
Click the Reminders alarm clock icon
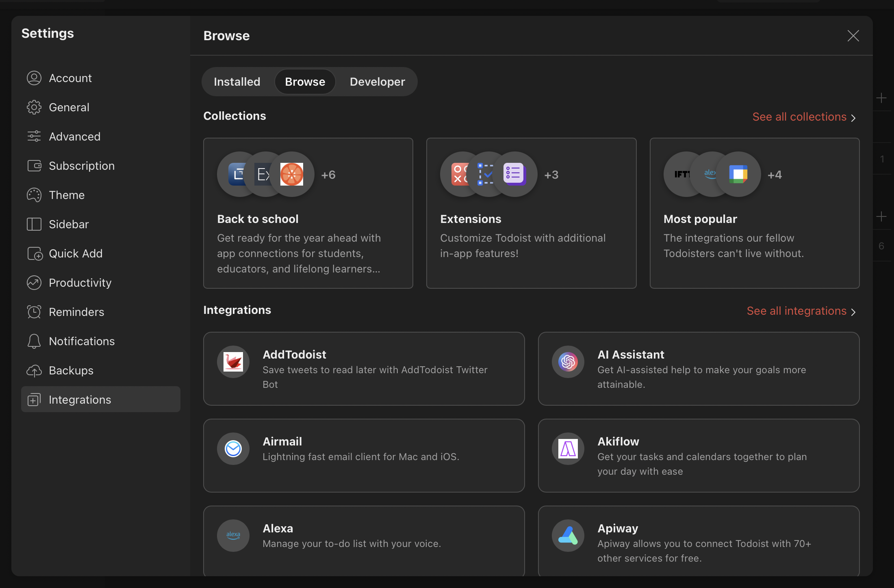(x=34, y=312)
